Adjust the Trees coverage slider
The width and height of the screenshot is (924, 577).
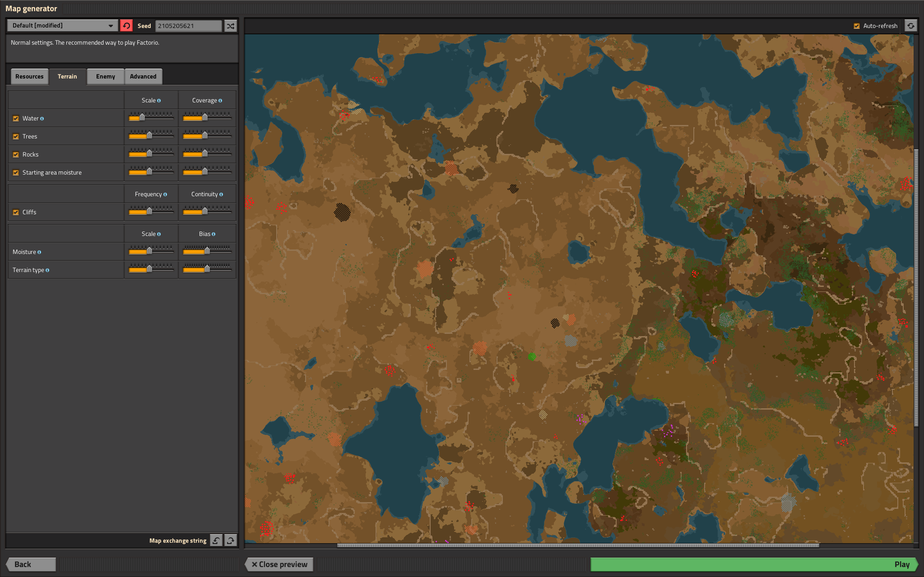[207, 135]
